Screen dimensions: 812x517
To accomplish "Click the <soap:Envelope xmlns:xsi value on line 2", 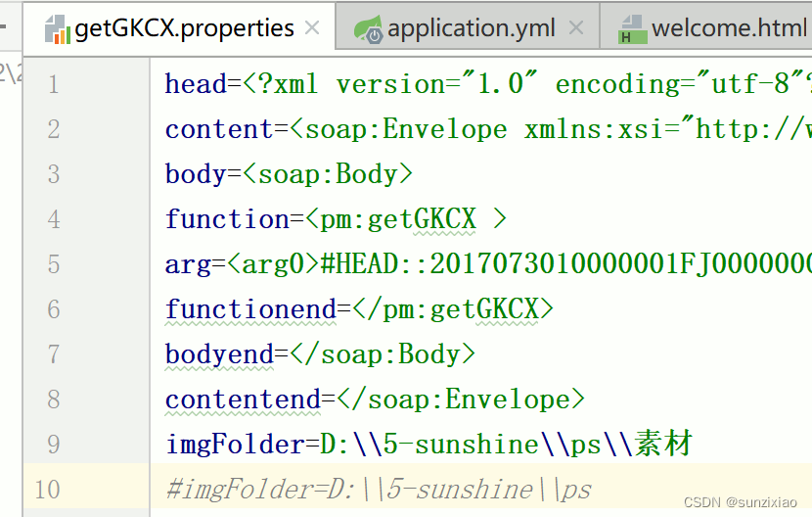I will pos(551,129).
